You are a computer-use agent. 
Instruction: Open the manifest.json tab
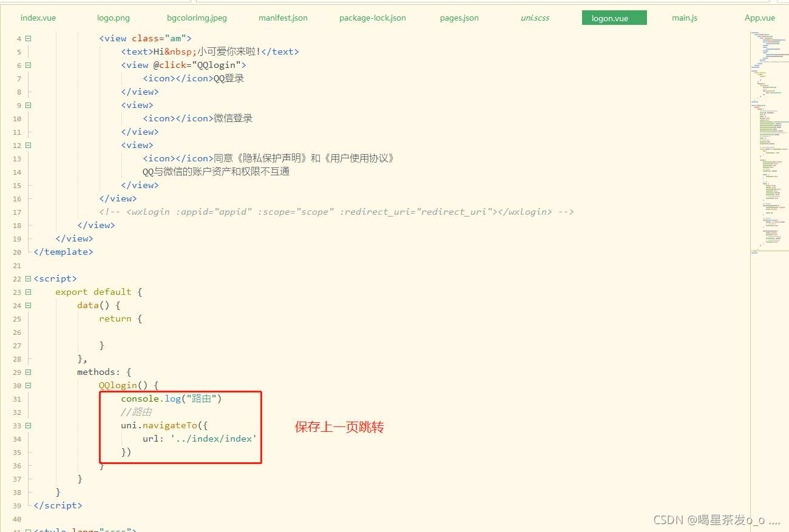(283, 18)
